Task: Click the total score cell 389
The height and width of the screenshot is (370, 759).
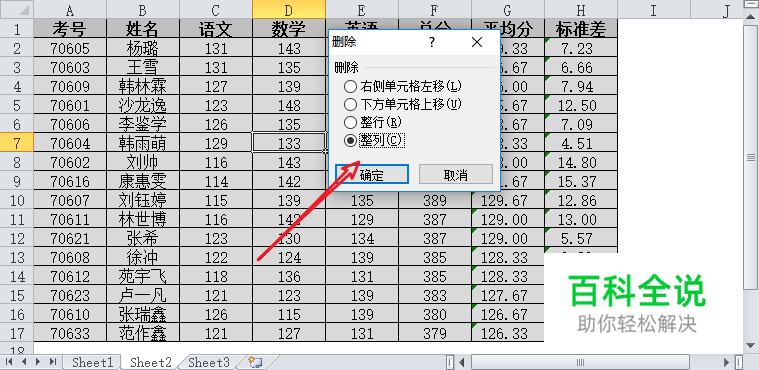Action: (435, 200)
